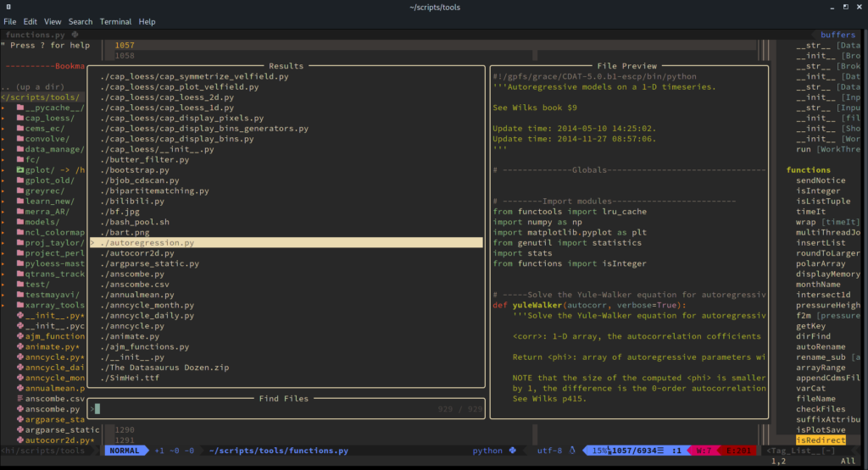This screenshot has width=868, height=470.
Task: Open the View menu
Action: 53,21
